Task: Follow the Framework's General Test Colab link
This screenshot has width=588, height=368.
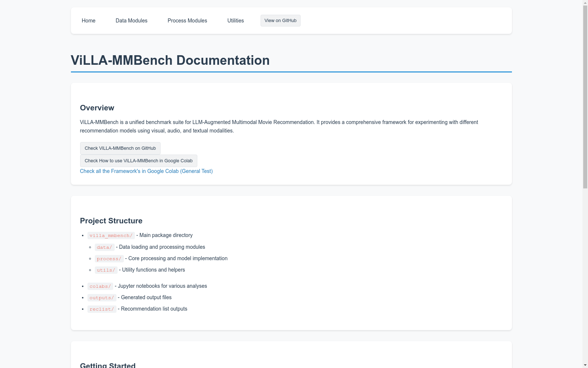Action: [146, 171]
